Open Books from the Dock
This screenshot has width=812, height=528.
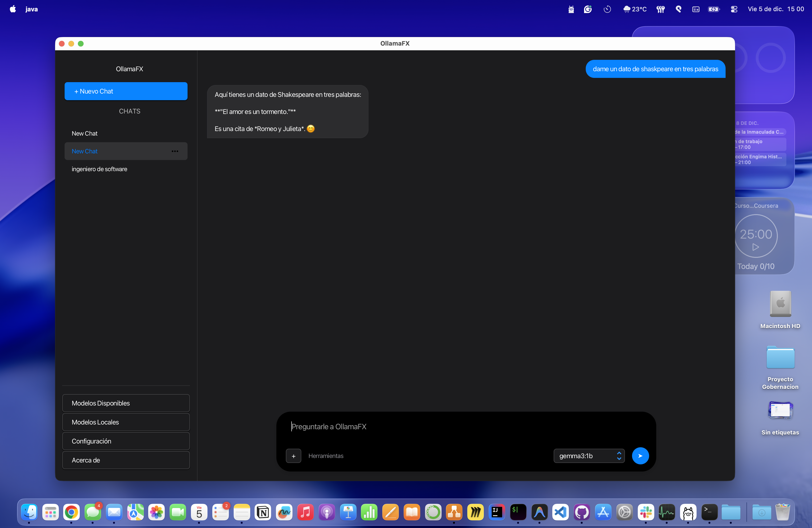click(412, 512)
